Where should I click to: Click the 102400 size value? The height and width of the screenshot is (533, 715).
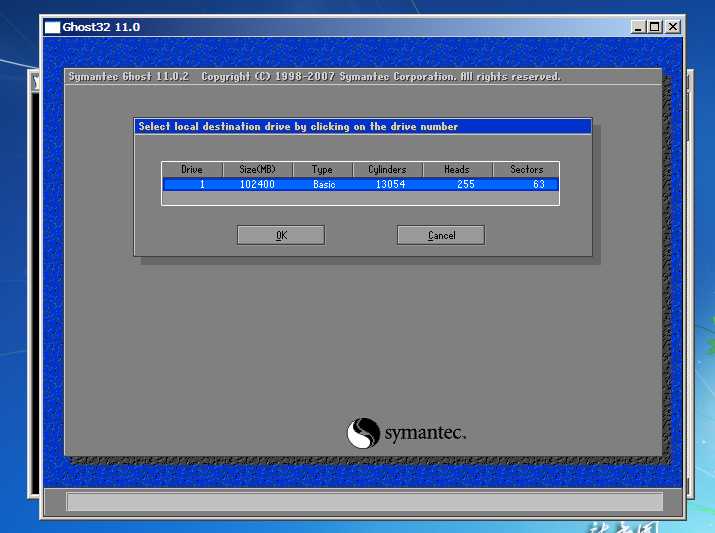[257, 184]
